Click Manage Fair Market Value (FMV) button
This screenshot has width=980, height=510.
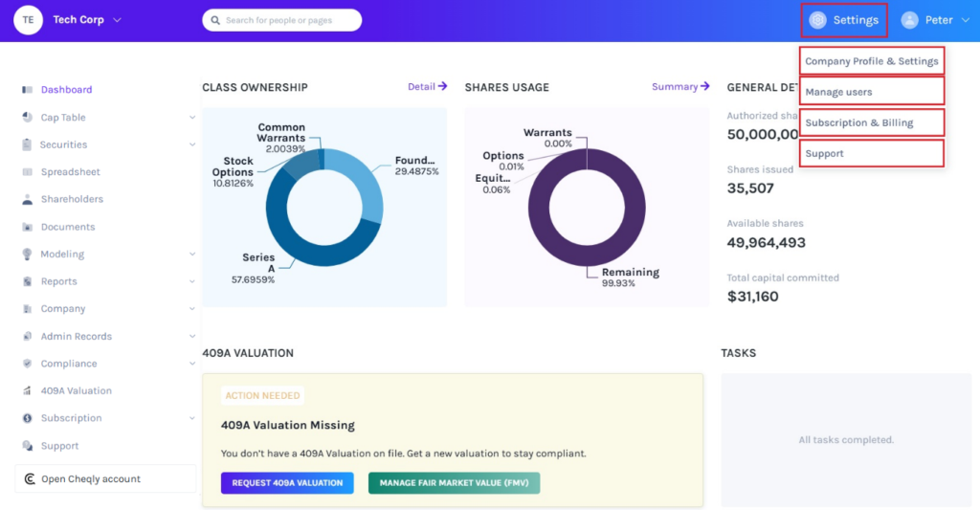(x=453, y=483)
